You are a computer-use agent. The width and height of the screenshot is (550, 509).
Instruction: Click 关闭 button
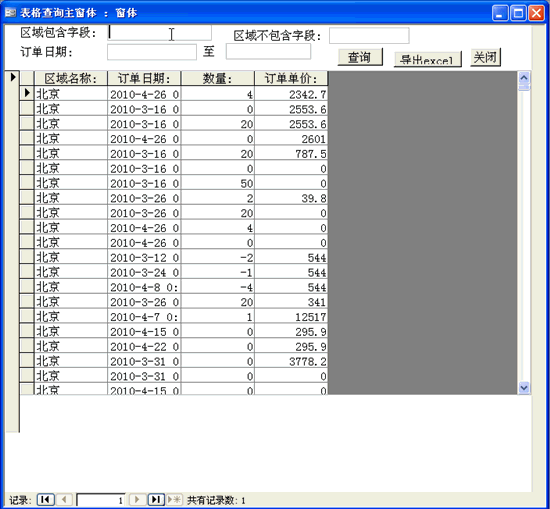485,57
